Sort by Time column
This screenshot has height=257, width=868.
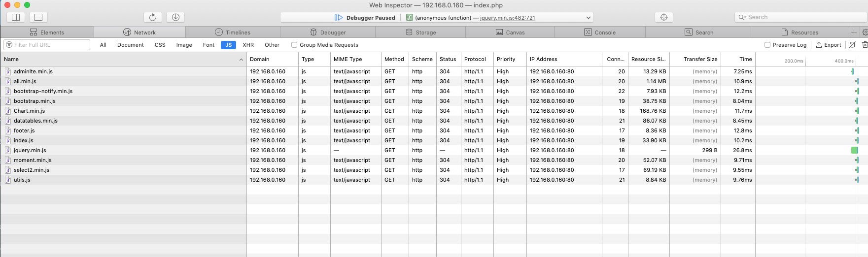[738, 59]
